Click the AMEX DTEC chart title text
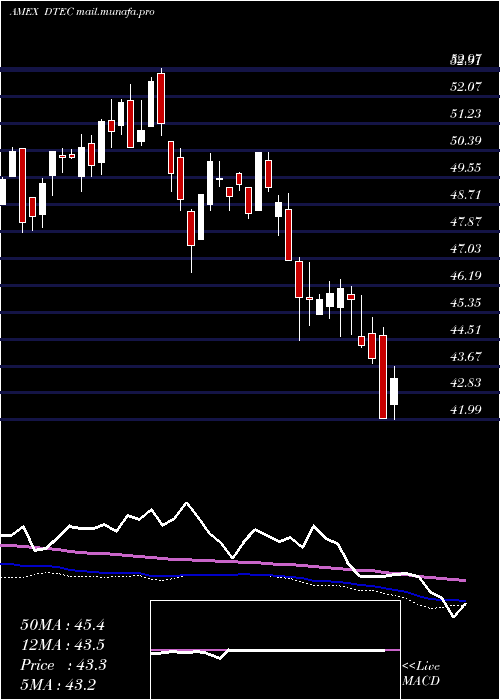Image resolution: width=500 pixels, height=700 pixels. tap(82, 12)
